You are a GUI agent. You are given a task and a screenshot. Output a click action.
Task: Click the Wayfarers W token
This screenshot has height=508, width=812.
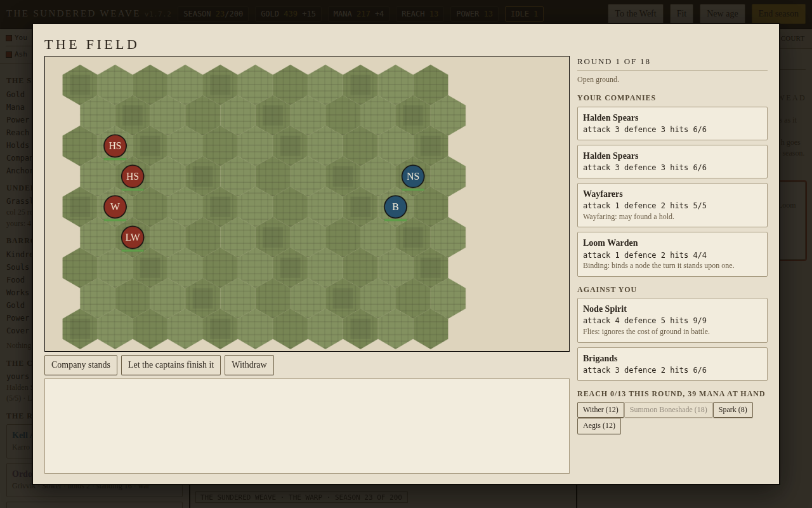[115, 207]
